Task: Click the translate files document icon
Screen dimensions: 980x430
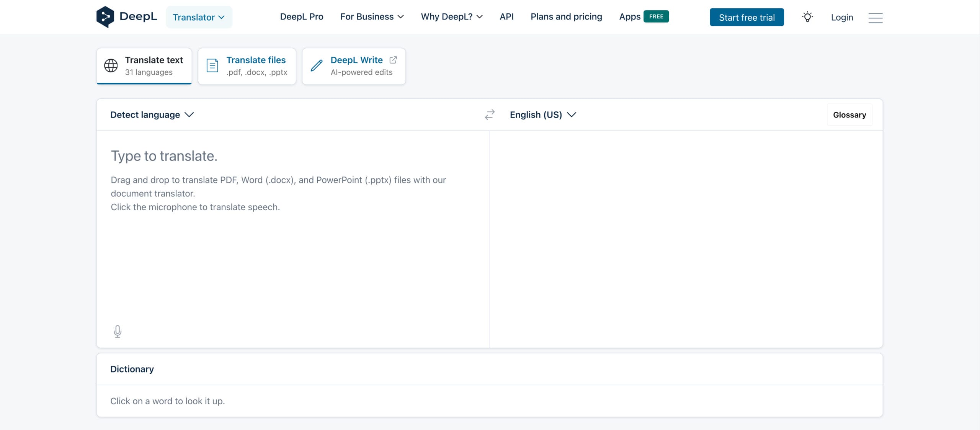Action: pyautogui.click(x=212, y=65)
